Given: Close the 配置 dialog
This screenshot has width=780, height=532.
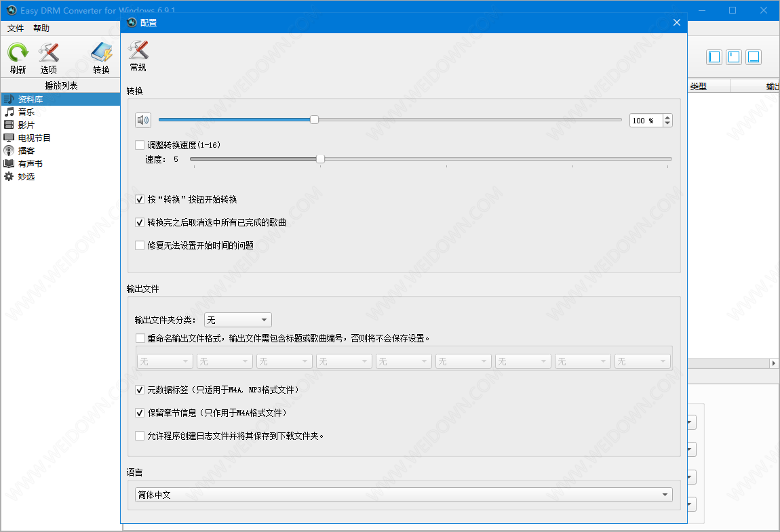Looking at the screenshot, I should [x=676, y=22].
